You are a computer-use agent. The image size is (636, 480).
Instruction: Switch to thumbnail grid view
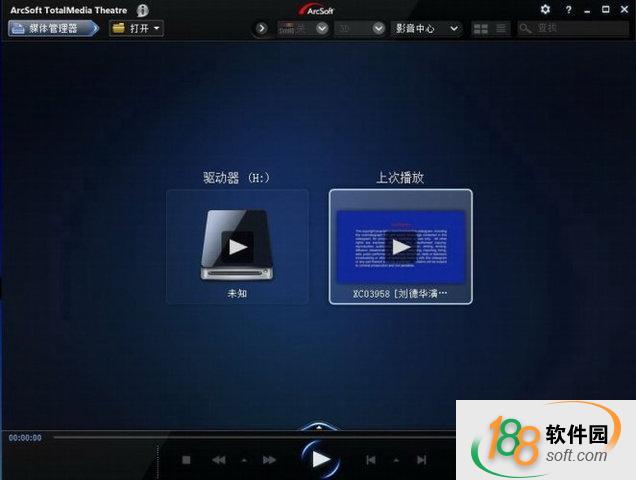[x=481, y=29]
